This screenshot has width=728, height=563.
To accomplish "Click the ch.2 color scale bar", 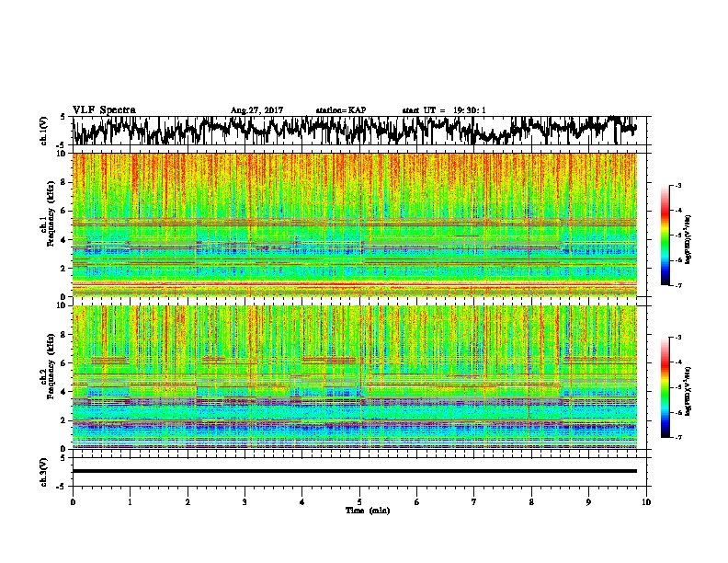I will [665, 387].
